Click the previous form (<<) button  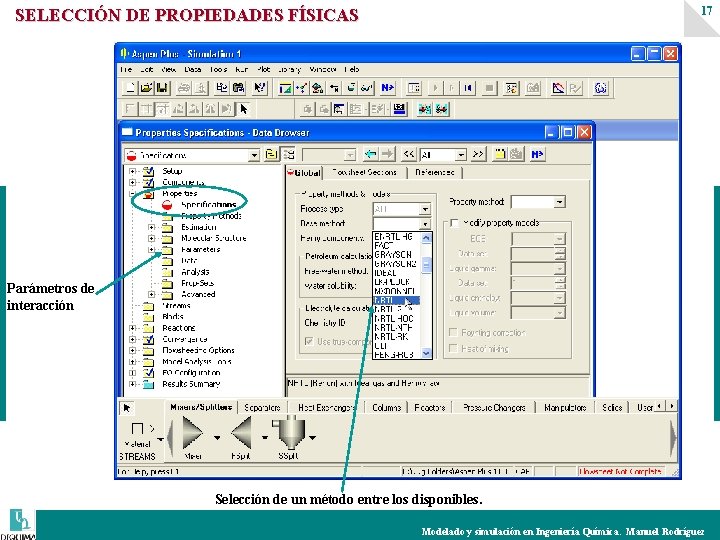click(409, 155)
